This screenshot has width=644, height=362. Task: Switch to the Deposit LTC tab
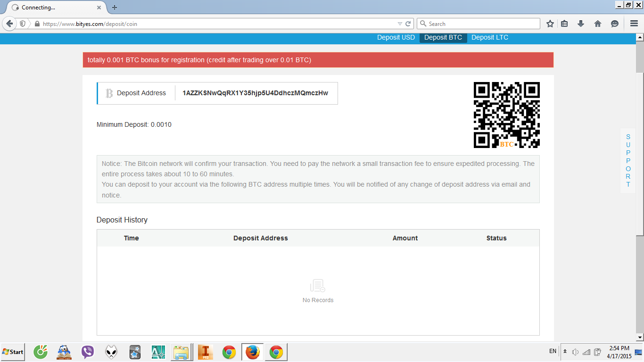[490, 38]
